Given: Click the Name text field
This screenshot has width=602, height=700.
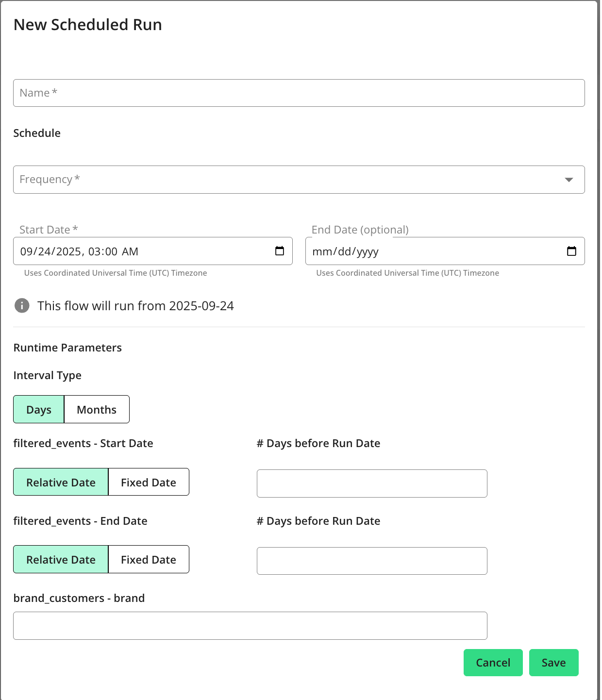Looking at the screenshot, I should (299, 93).
